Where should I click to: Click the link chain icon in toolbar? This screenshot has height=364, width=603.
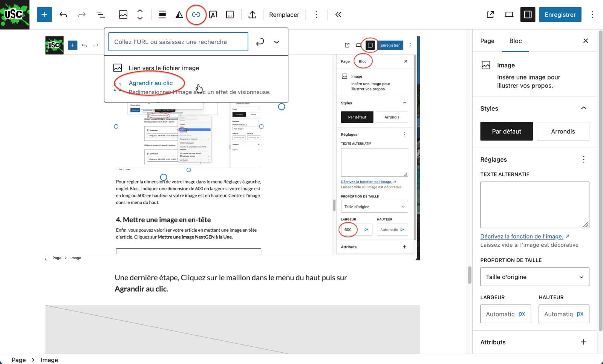(196, 15)
